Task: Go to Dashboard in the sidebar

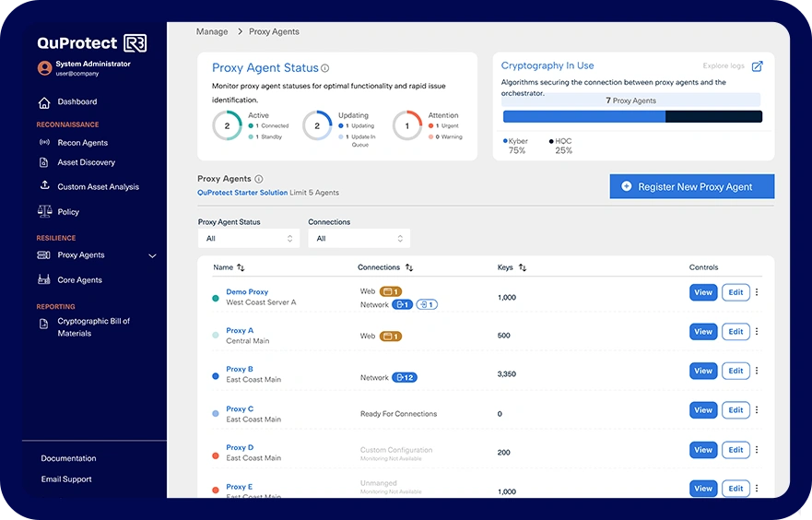Action: click(77, 102)
